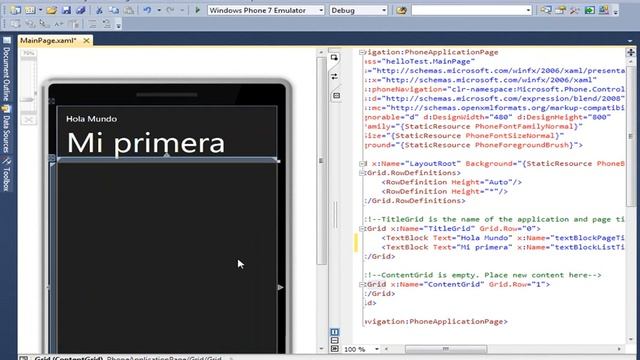Click the swap panes icon in splitter
This screenshot has height=360, width=640.
click(x=335, y=76)
